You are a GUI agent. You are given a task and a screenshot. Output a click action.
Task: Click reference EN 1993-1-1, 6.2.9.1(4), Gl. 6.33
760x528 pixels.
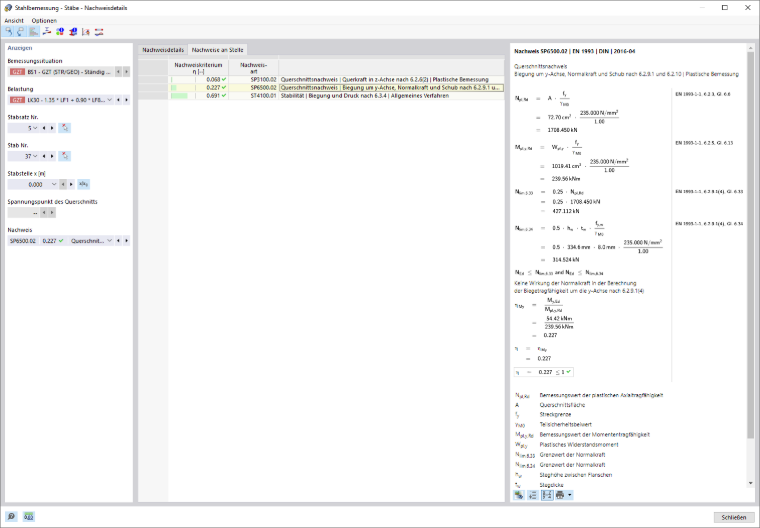click(x=709, y=192)
